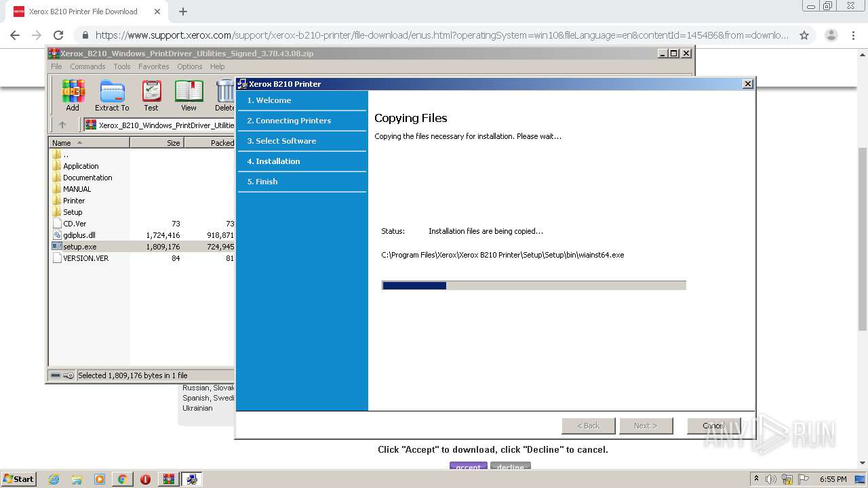Open File Explorer from taskbar
This screenshot has width=868, height=488.
tap(77, 479)
